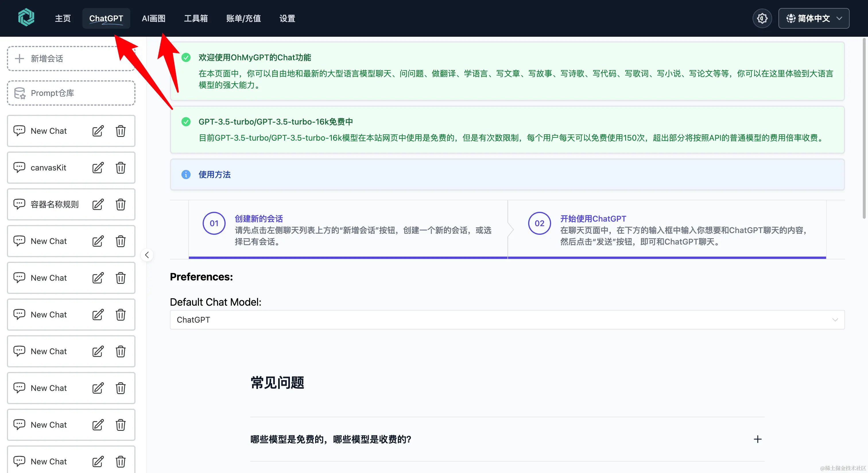Click the blue info icon beside 使用方法
Screen dimensions: 868x473
click(186, 175)
